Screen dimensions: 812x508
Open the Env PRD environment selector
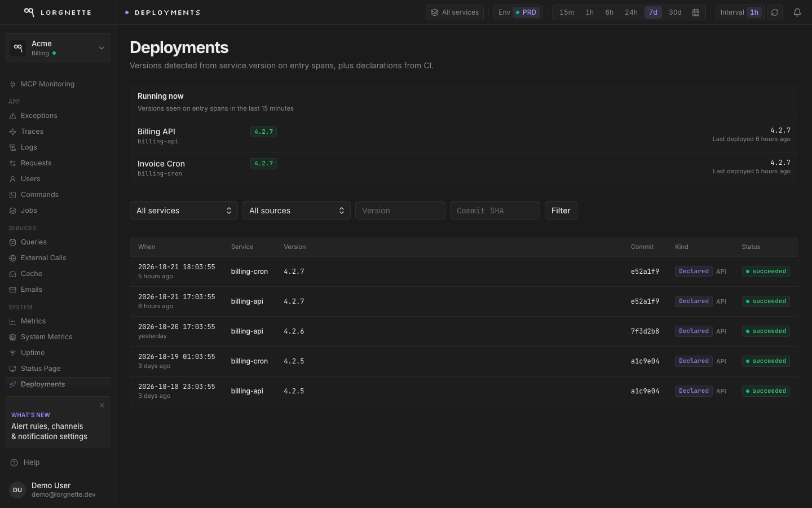pos(518,12)
